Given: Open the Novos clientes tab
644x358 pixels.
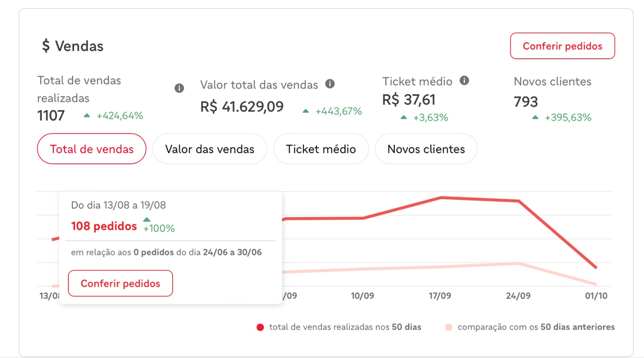Looking at the screenshot, I should click(426, 149).
